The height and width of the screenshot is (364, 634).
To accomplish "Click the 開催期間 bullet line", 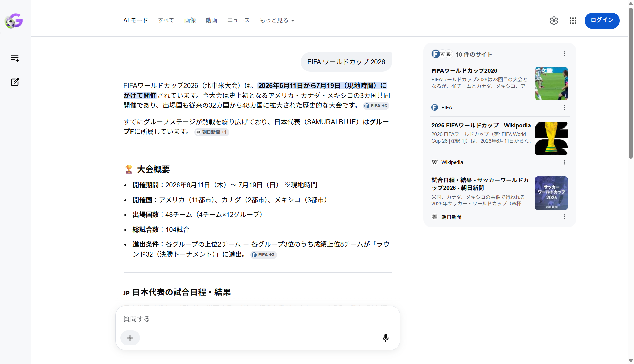I will click(225, 185).
